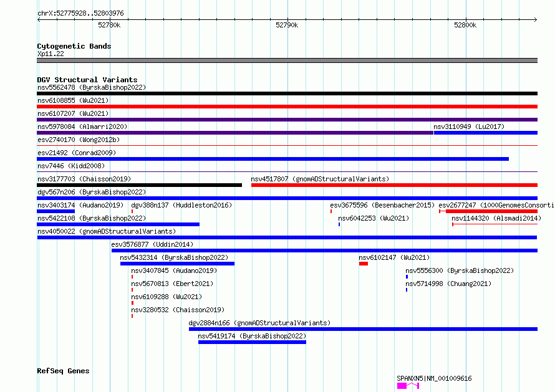Image resolution: width=555 pixels, height=392 pixels.
Task: Click the purple nsv6107207 variant bar
Action: pos(287,120)
